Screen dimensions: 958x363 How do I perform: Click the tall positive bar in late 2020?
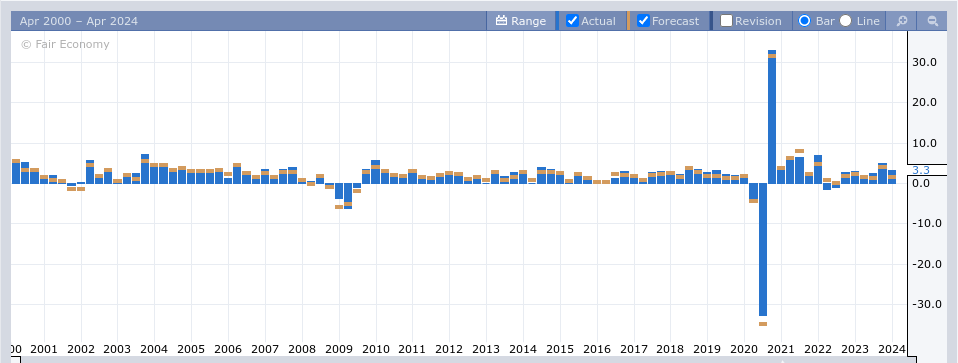click(x=772, y=117)
